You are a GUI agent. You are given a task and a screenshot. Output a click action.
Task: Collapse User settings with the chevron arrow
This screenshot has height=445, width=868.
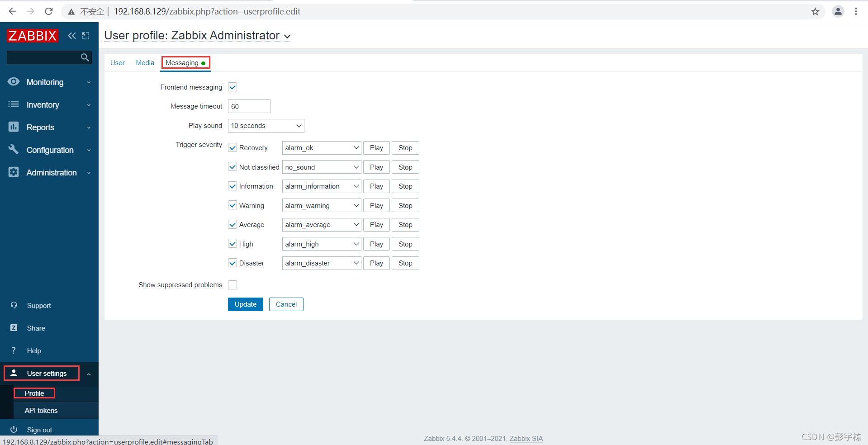pos(89,374)
